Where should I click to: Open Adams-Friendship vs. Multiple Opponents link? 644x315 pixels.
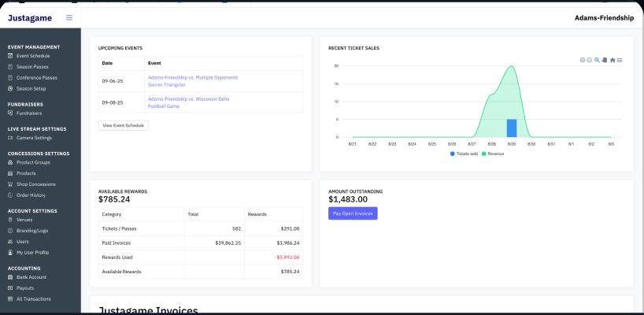click(193, 78)
